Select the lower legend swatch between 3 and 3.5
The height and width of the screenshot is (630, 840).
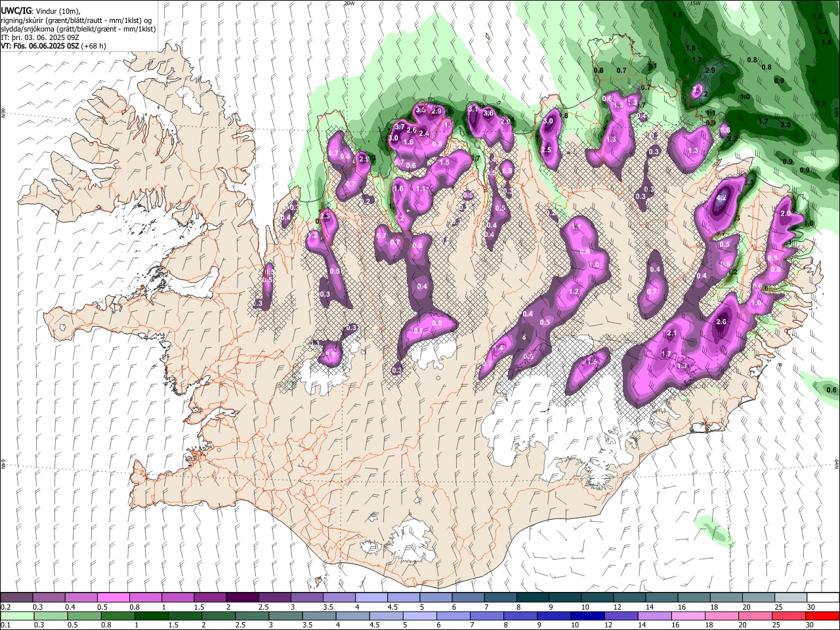pos(285,616)
